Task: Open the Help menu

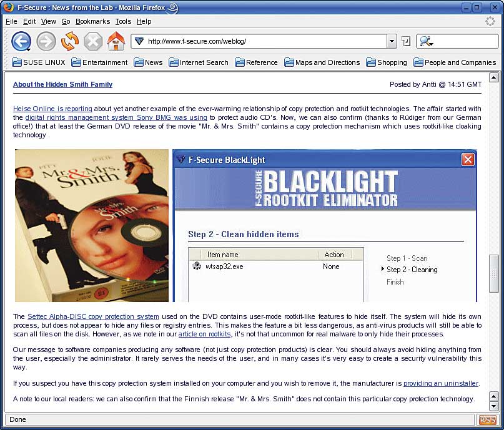Action: [144, 21]
